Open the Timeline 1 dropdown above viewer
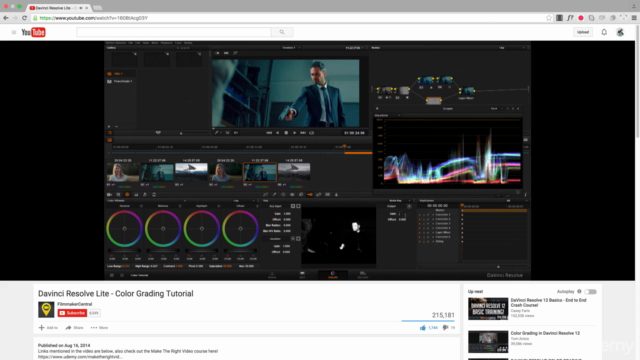 (x=291, y=48)
